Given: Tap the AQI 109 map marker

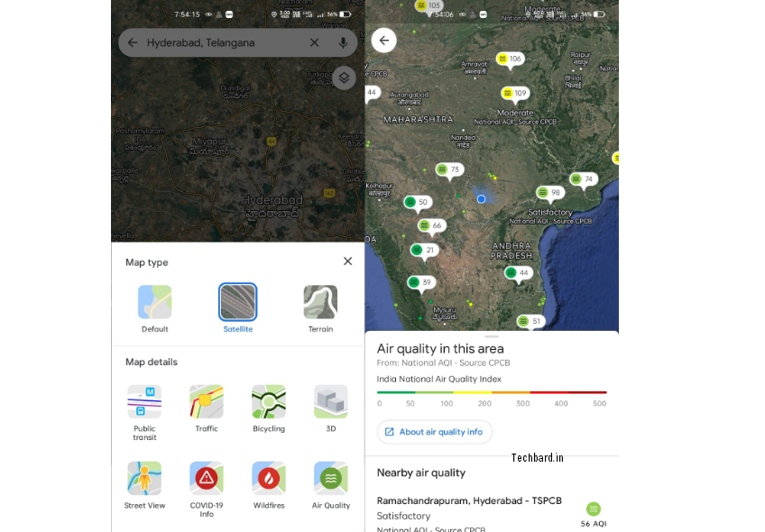Looking at the screenshot, I should (x=515, y=94).
